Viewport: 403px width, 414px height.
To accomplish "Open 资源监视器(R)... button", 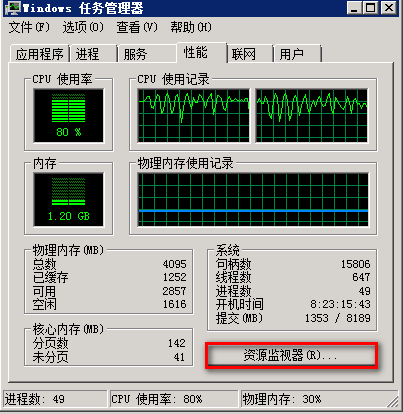I will pos(291,355).
